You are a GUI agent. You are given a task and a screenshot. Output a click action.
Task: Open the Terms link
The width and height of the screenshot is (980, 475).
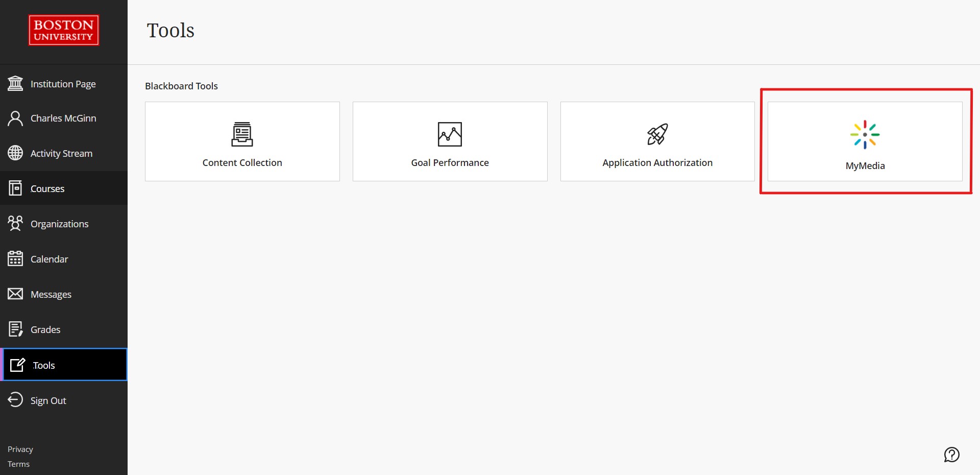pos(18,464)
